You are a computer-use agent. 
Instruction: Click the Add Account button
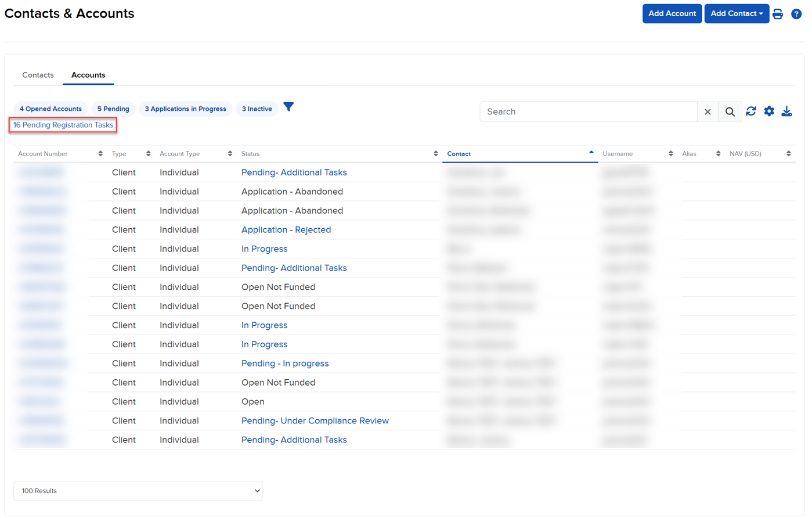(x=672, y=13)
